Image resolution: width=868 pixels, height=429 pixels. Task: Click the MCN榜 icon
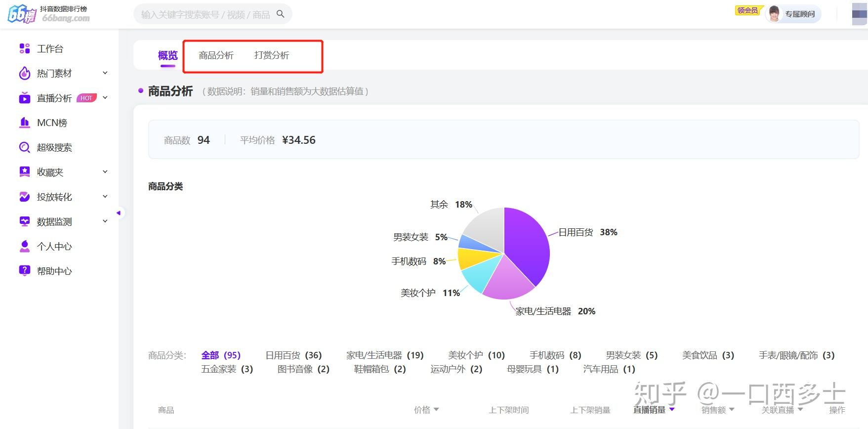25,123
